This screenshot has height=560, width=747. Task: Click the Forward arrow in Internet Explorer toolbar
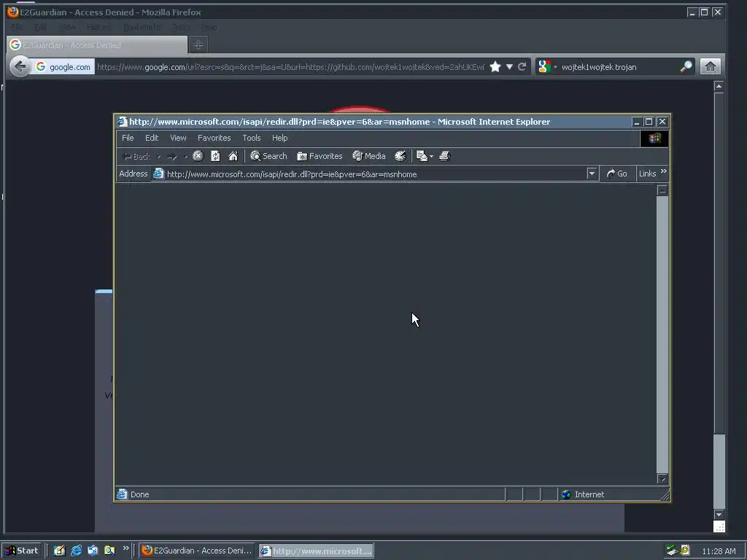pos(172,156)
